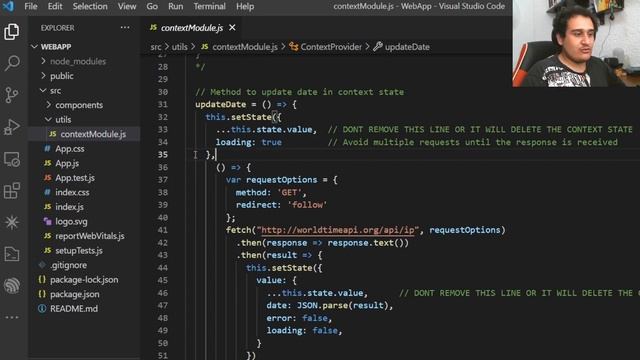Open the Run menu
640x360 pixels.
(x=176, y=6)
